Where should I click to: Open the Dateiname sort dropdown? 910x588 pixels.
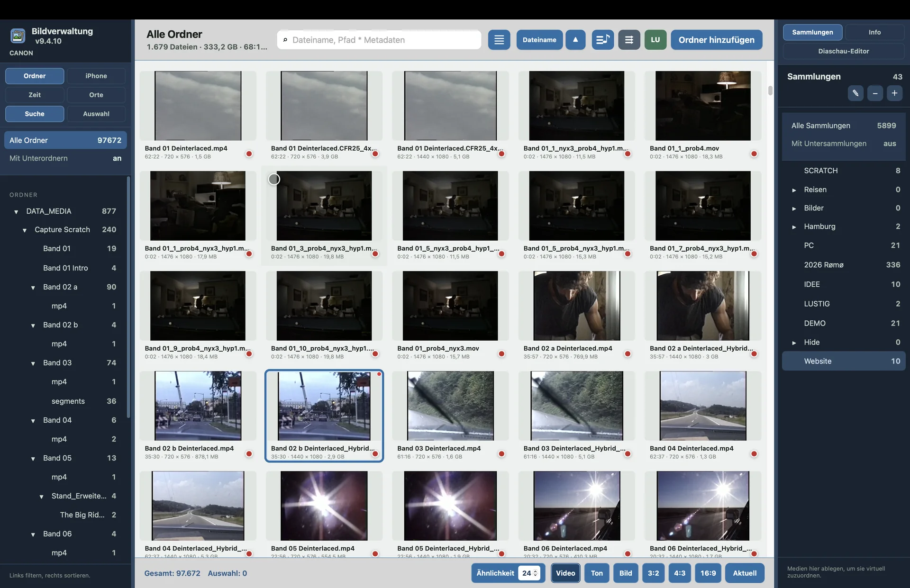tap(539, 40)
